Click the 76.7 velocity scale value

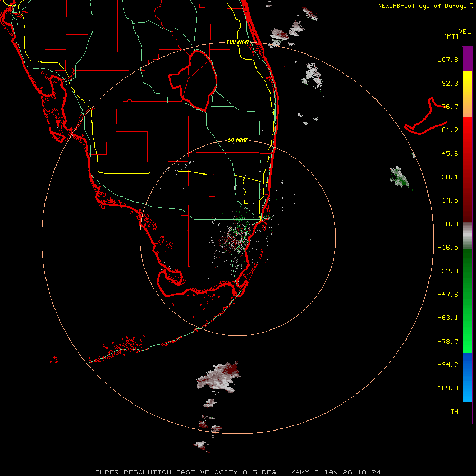(450, 106)
